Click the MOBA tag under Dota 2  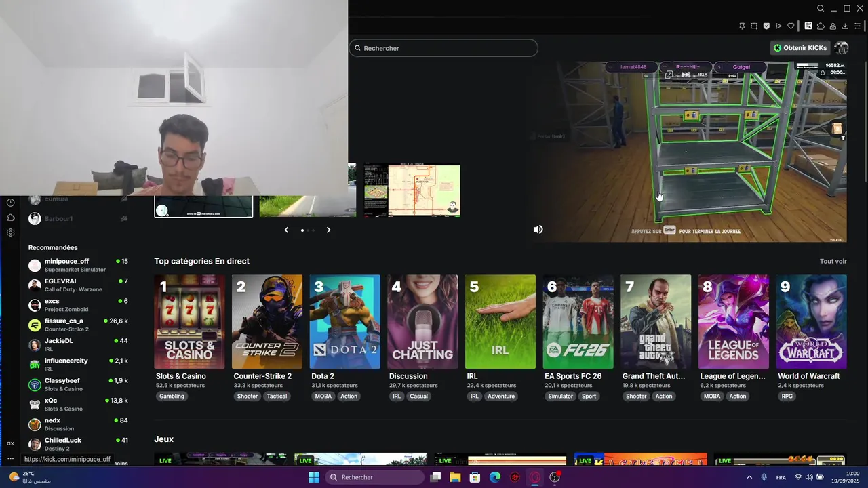coord(323,396)
